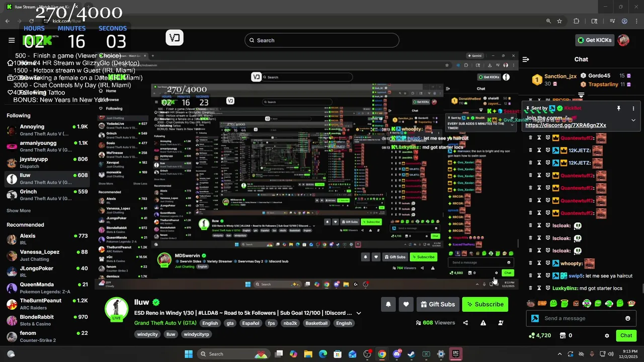This screenshot has width=644, height=362.
Task: Expand Following list with Show More
Action: [19, 211]
